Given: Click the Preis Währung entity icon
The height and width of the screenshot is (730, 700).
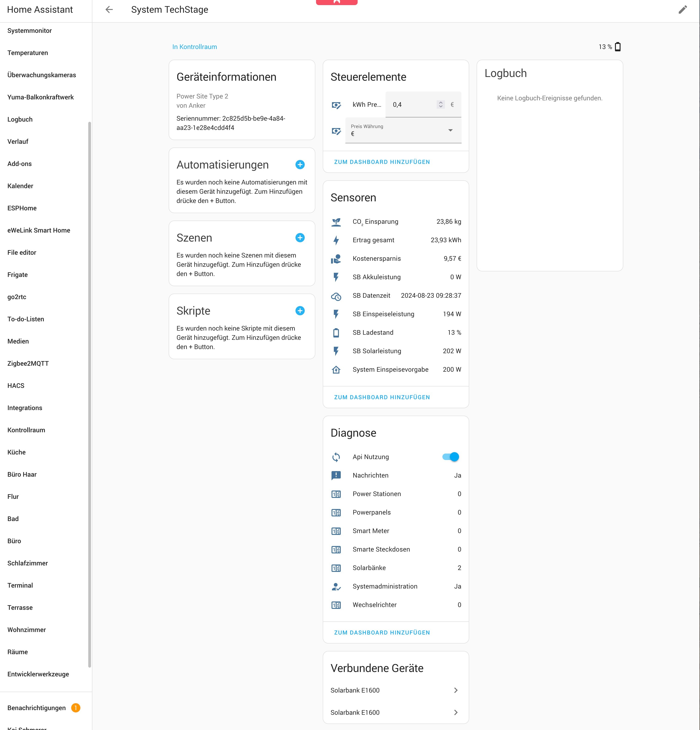Looking at the screenshot, I should click(x=336, y=131).
